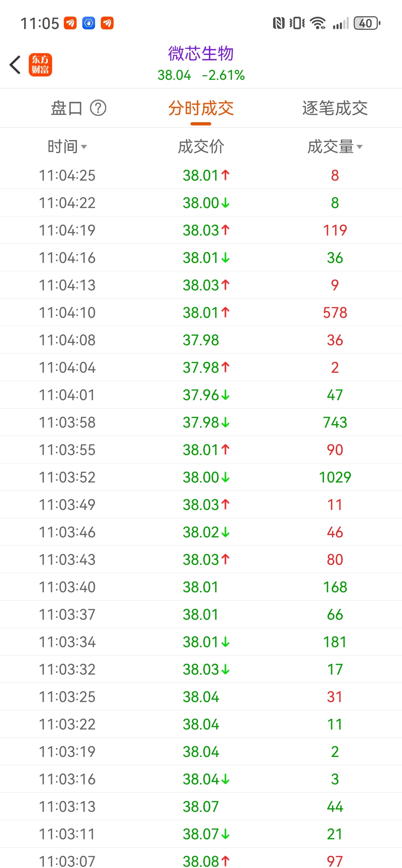402x868 pixels.
Task: Expand the 成交量 sort dropdown
Action: tap(335, 146)
